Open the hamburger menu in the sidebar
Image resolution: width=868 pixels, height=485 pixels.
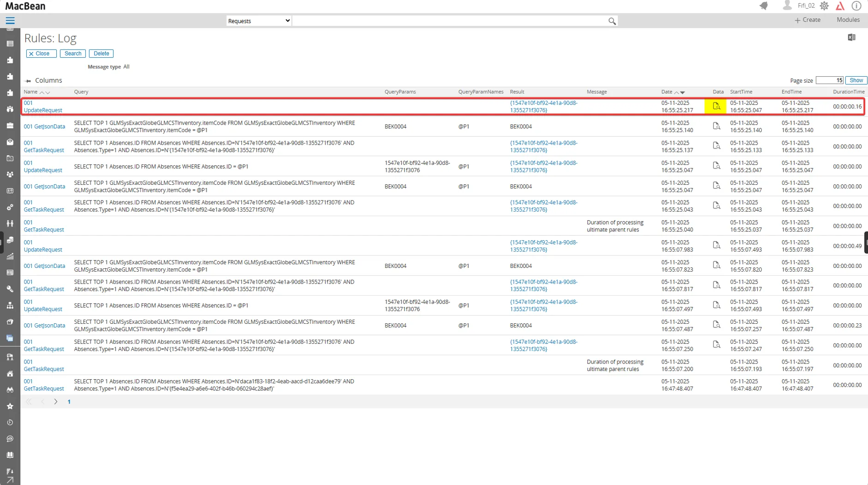(x=10, y=20)
